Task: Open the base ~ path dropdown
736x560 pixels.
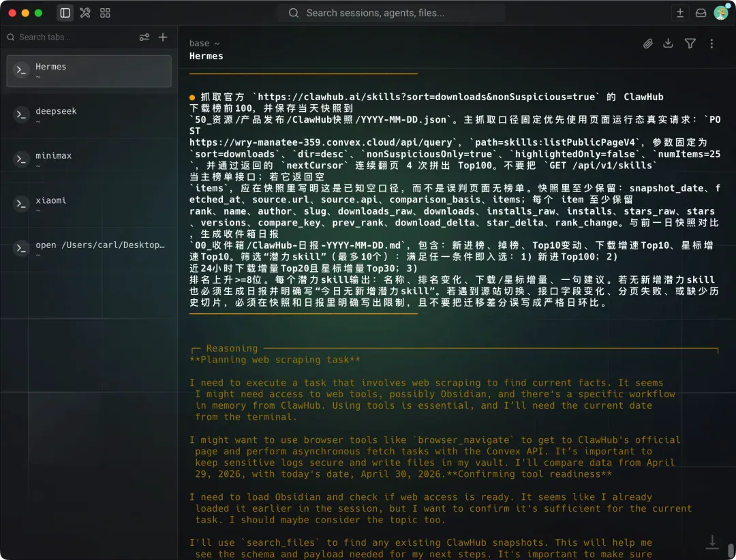Action: pos(204,43)
